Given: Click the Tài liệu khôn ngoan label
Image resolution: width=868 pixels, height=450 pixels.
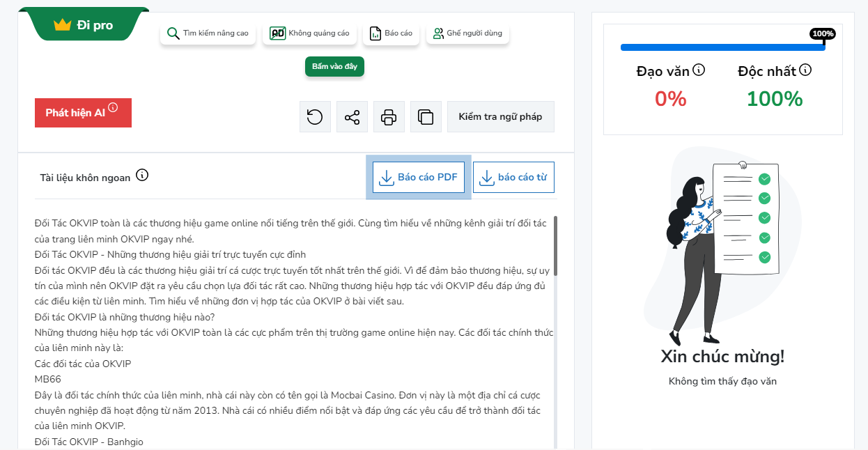Looking at the screenshot, I should (85, 178).
